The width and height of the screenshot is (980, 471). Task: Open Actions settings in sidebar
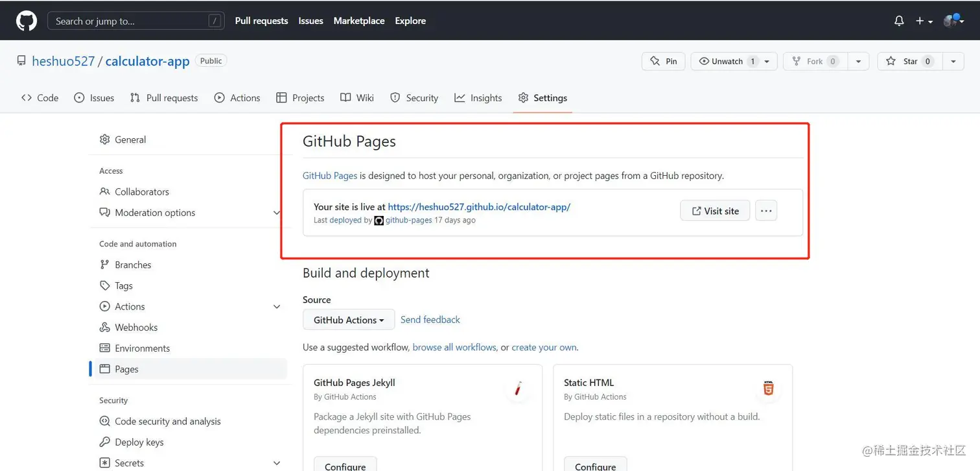coord(130,306)
